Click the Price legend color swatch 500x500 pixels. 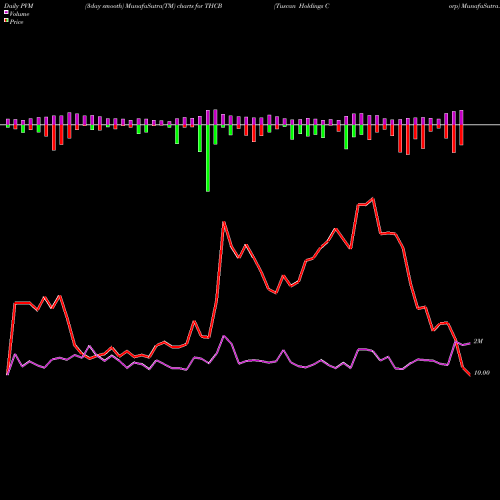[x=6, y=21]
